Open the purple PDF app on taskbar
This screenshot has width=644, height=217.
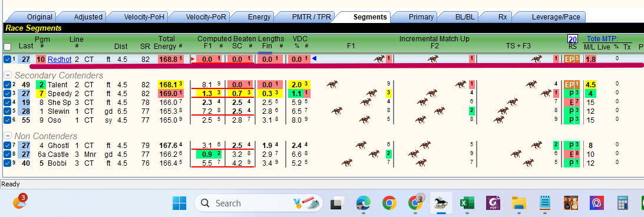(x=493, y=203)
